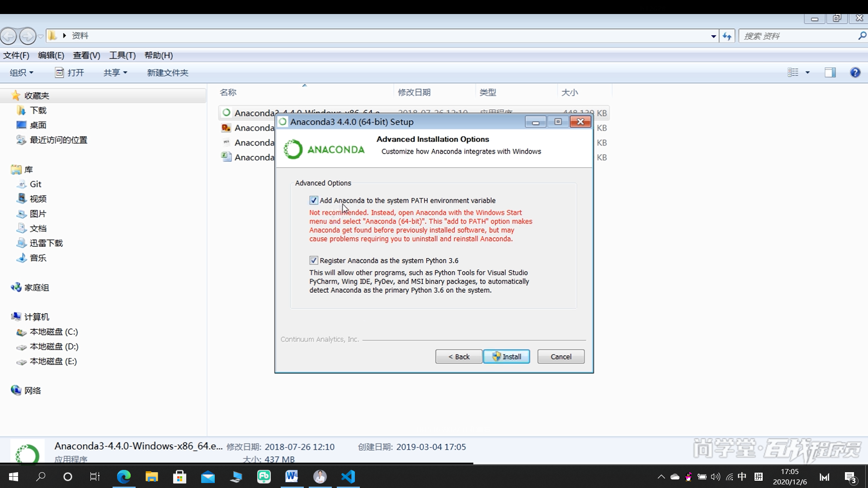This screenshot has height=488, width=868.
Task: Toggle Register Anaconda as system Python 3.6
Action: click(x=314, y=260)
